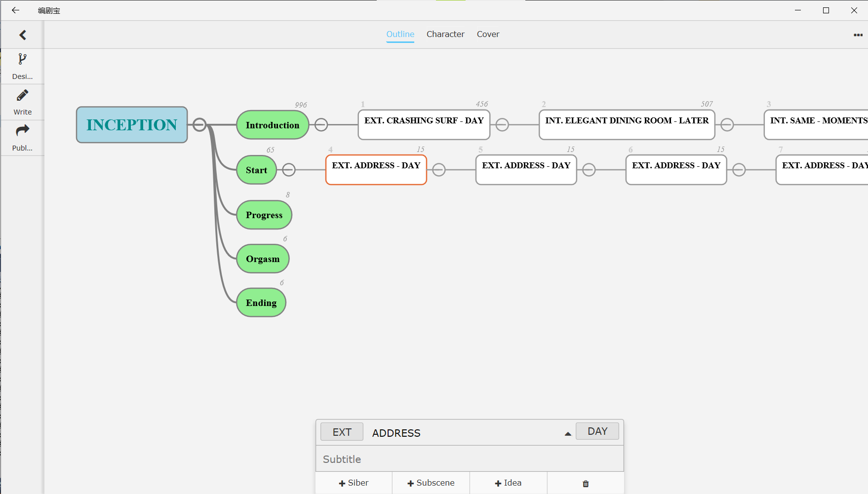
Task: Toggle the DAY time button
Action: tap(597, 431)
